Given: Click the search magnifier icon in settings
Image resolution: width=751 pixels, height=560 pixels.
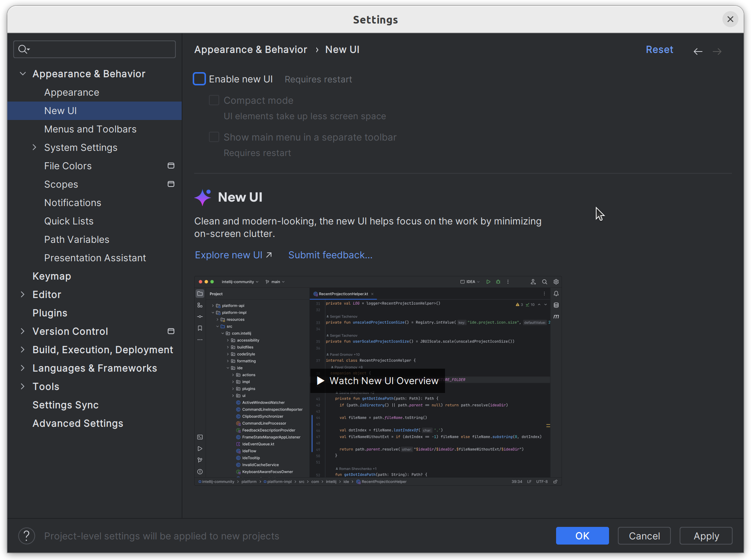Looking at the screenshot, I should (24, 49).
